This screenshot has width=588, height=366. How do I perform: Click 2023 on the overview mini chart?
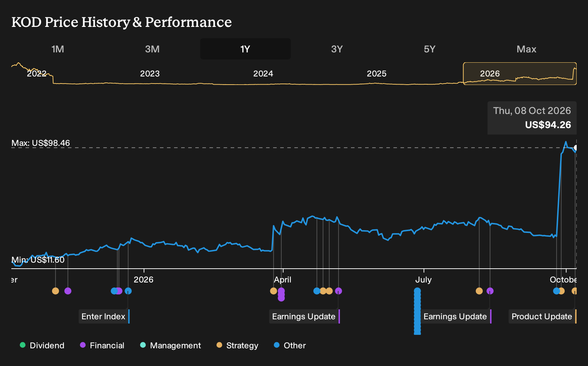150,74
